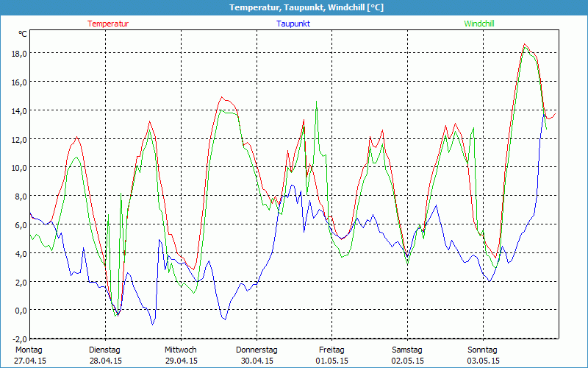Click the 18,0 y-axis value
The height and width of the screenshot is (368, 588).
pyautogui.click(x=20, y=53)
